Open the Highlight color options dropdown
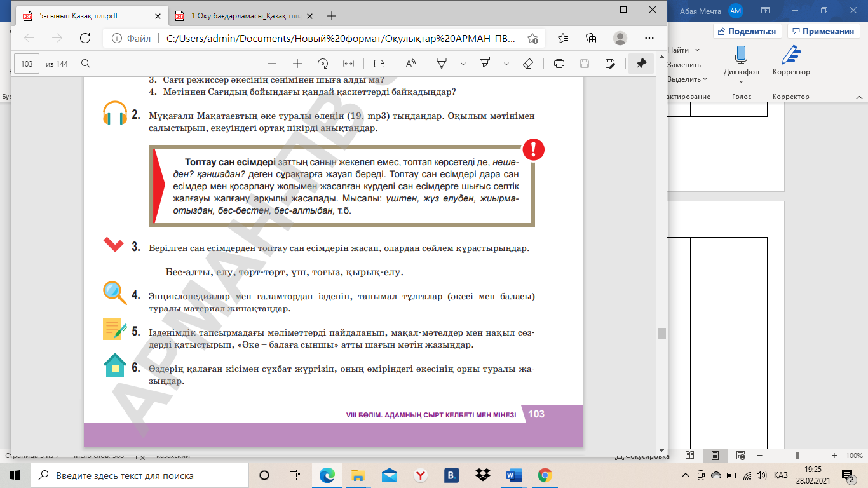The width and height of the screenshot is (868, 488). [x=506, y=64]
